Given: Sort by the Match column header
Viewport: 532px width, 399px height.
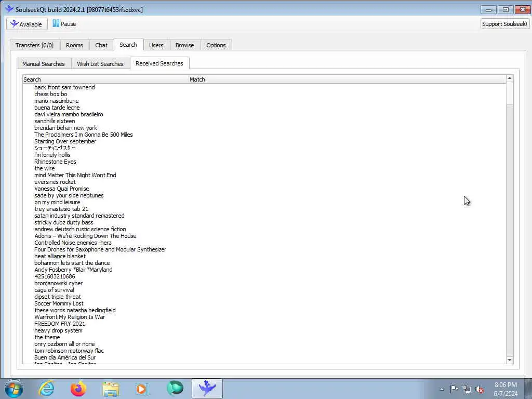Looking at the screenshot, I should 347,79.
